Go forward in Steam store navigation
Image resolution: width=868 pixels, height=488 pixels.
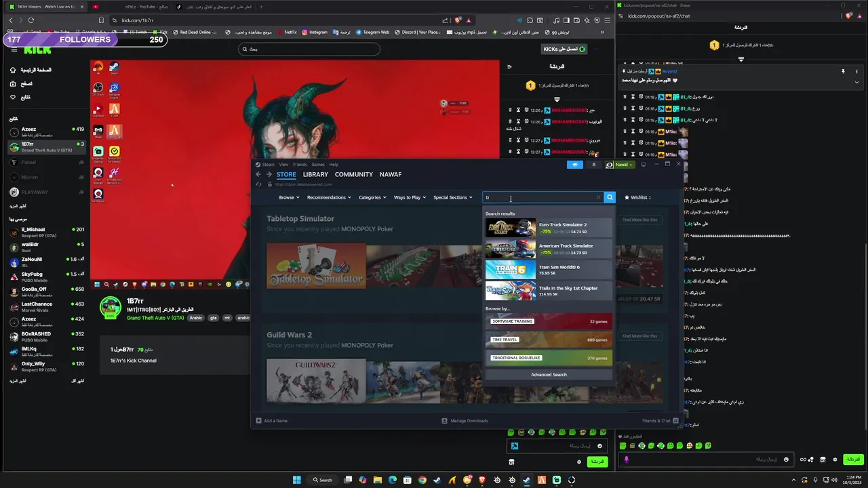(269, 174)
